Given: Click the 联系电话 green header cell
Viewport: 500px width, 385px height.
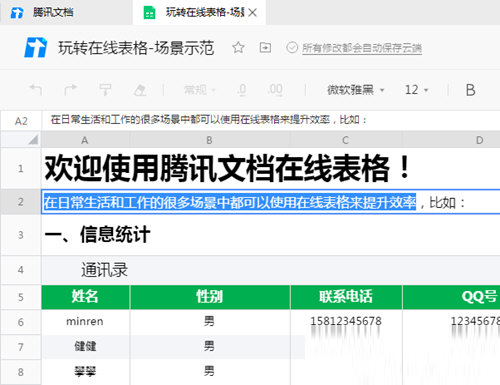Looking at the screenshot, I should pyautogui.click(x=346, y=297).
